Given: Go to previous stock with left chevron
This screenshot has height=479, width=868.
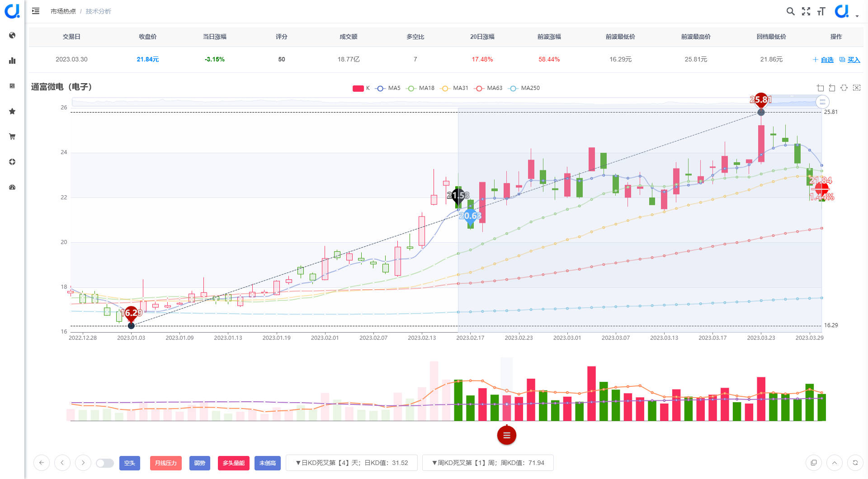Looking at the screenshot, I should pyautogui.click(x=62, y=463).
